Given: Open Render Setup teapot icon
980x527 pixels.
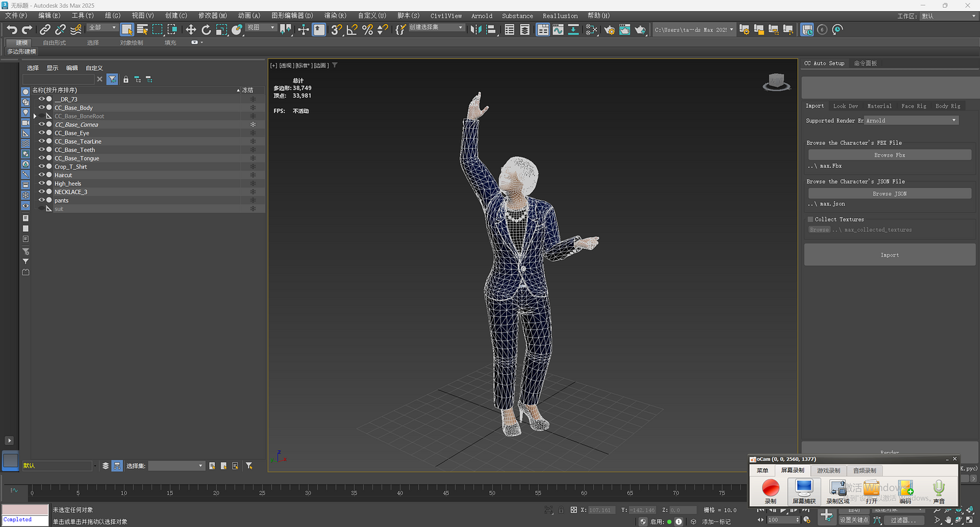Looking at the screenshot, I should tap(610, 29).
